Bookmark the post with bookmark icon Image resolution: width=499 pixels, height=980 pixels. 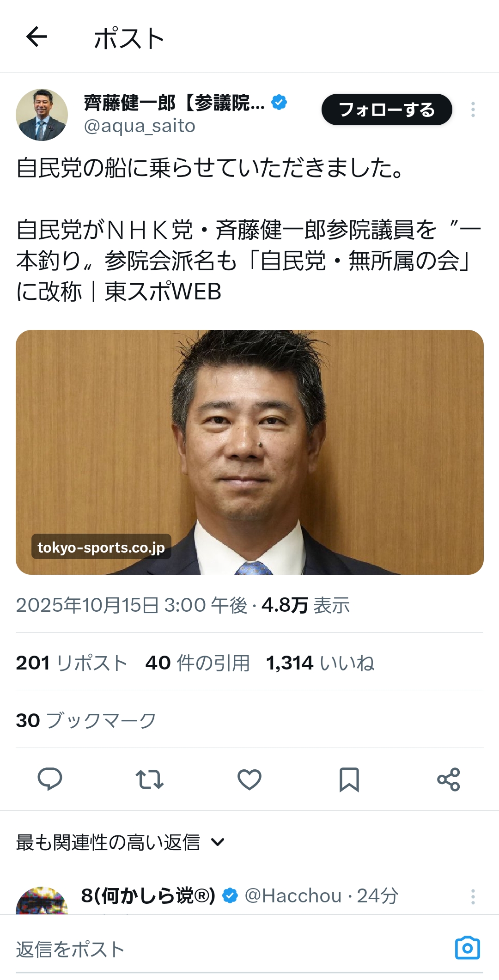[349, 779]
